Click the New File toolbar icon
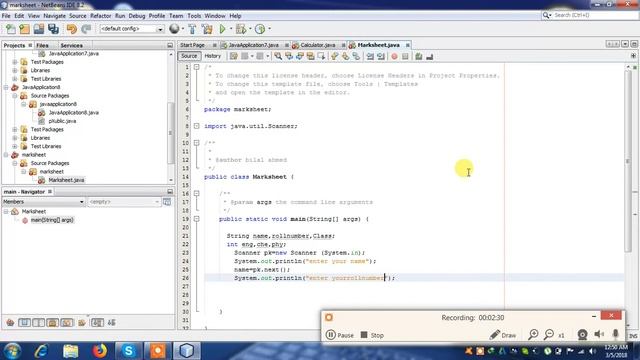The image size is (640, 360). coord(11,29)
